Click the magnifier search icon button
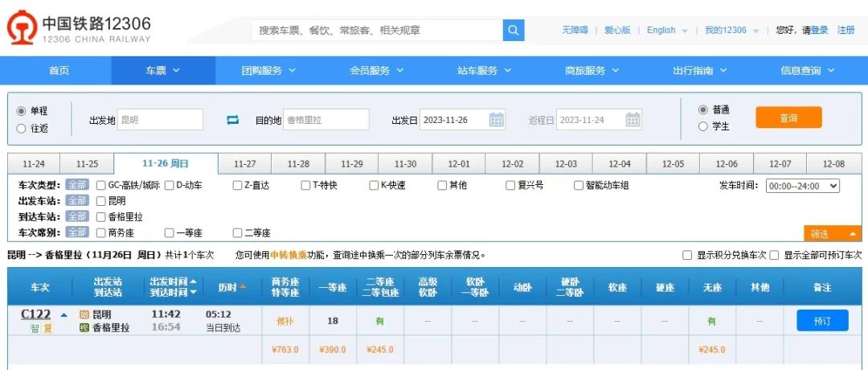This screenshot has width=868, height=370. click(x=514, y=31)
